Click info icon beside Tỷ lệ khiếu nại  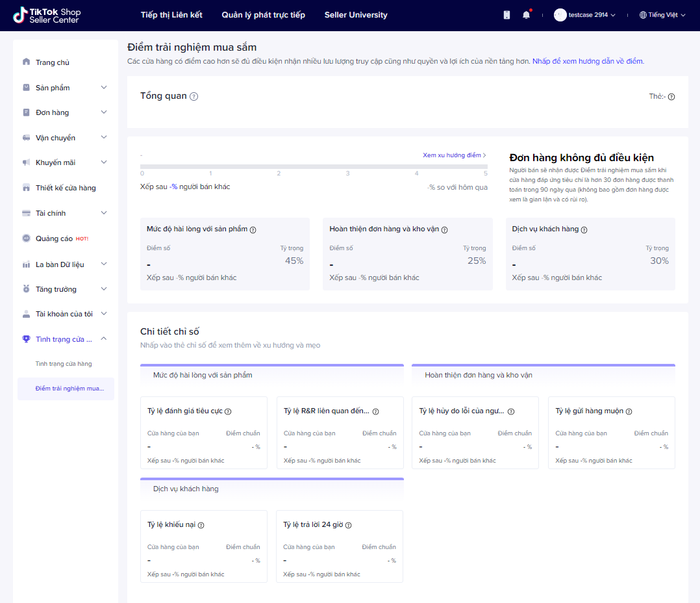tap(201, 525)
